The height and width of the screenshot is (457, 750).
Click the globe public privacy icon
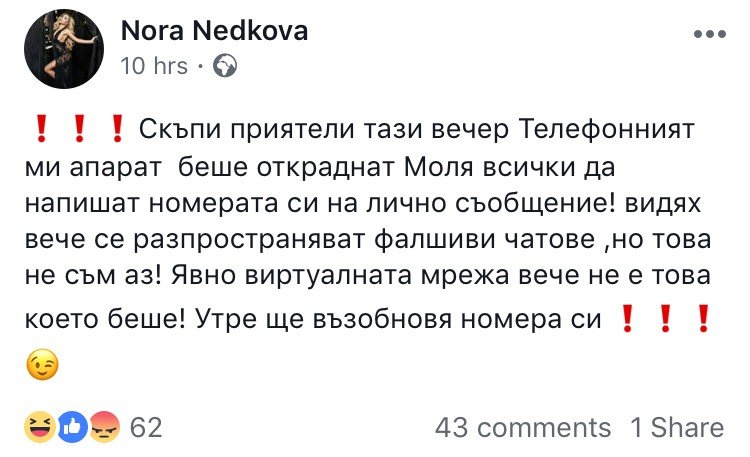(226, 66)
